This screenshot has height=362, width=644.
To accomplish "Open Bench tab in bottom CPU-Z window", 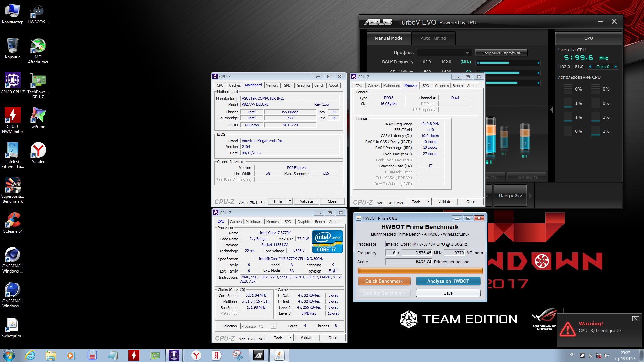I will pyautogui.click(x=320, y=222).
